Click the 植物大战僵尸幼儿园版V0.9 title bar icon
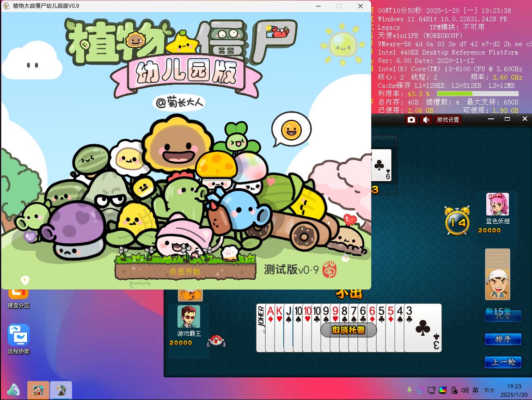 6,6
